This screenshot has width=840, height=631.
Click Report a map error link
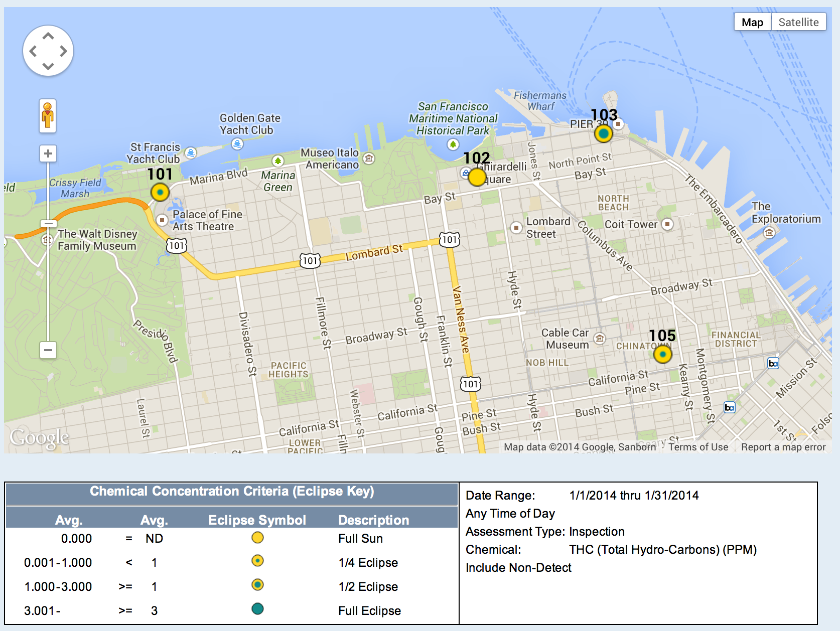[783, 447]
